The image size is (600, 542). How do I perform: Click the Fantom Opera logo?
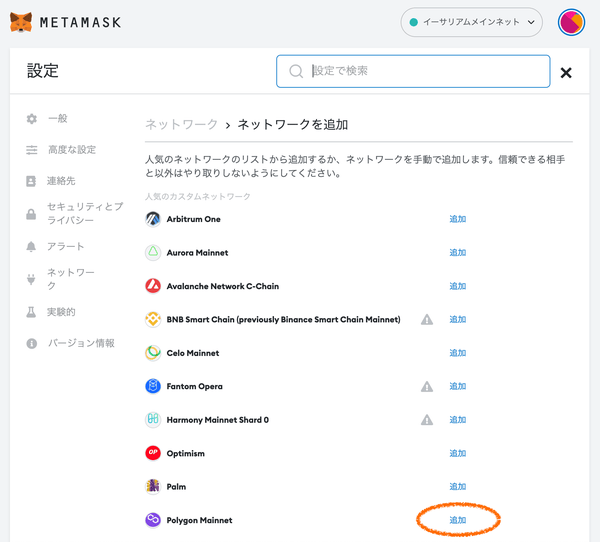click(x=153, y=386)
